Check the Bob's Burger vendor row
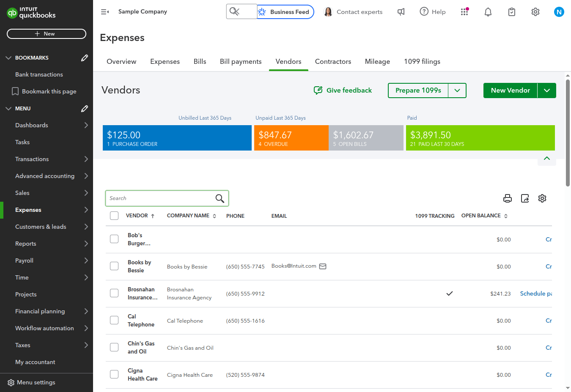Image resolution: width=571 pixels, height=392 pixels. coord(114,239)
